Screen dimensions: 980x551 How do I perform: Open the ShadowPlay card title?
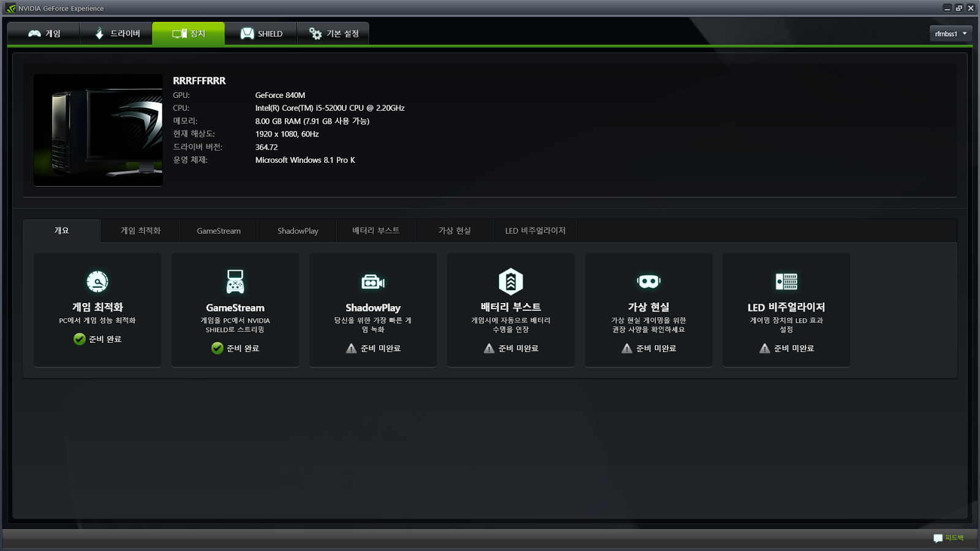pyautogui.click(x=373, y=308)
